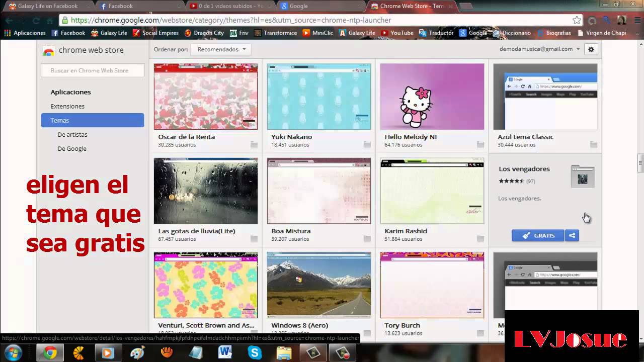Select the Temas category
Viewport: 644px width, 362px height.
pyautogui.click(x=93, y=120)
